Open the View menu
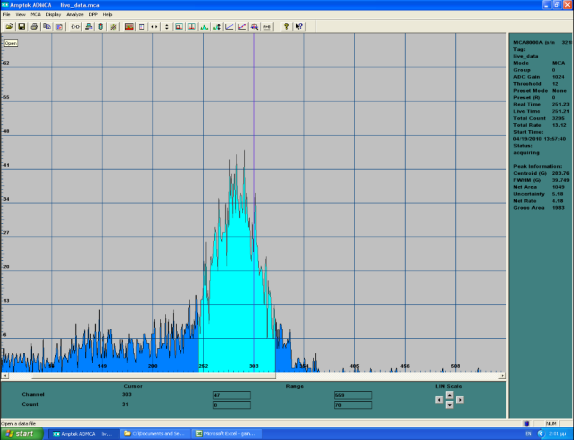The width and height of the screenshot is (574, 440). 20,15
